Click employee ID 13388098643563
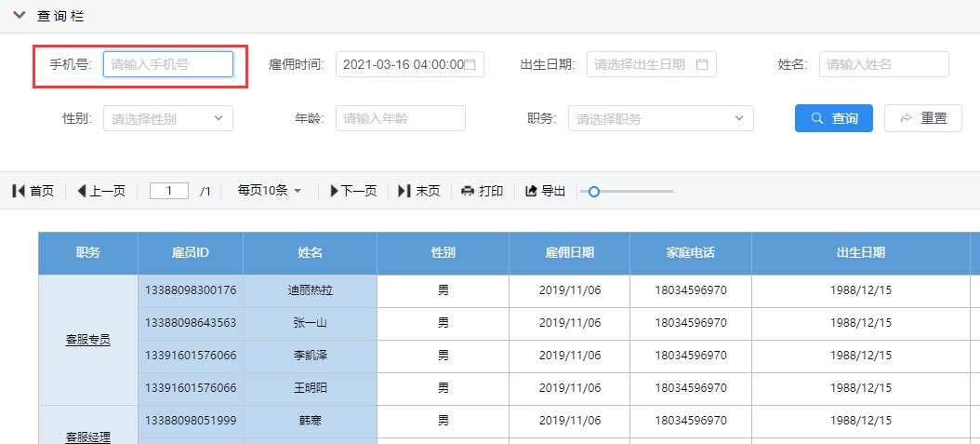This screenshot has width=980, height=444. point(191,323)
